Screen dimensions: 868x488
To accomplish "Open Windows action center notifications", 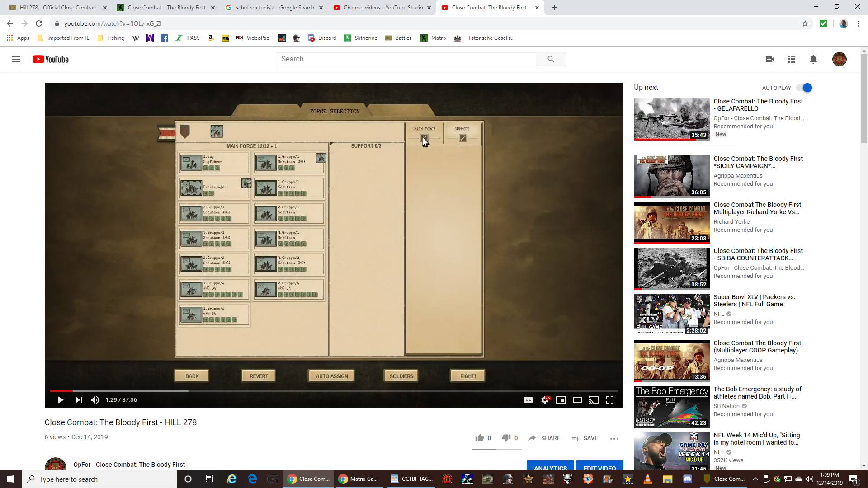I will (x=854, y=479).
